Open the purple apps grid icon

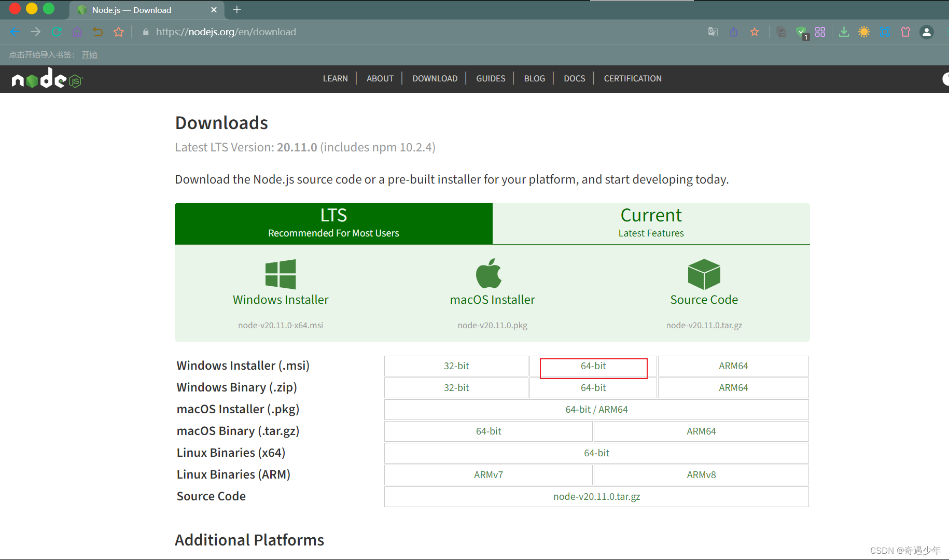[x=820, y=32]
